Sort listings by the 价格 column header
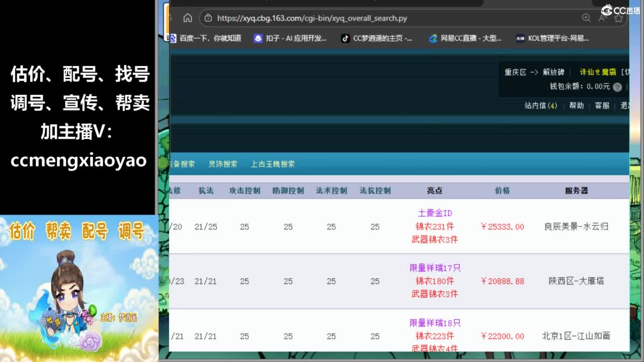Image resolution: width=644 pixels, height=362 pixels. pyautogui.click(x=503, y=191)
